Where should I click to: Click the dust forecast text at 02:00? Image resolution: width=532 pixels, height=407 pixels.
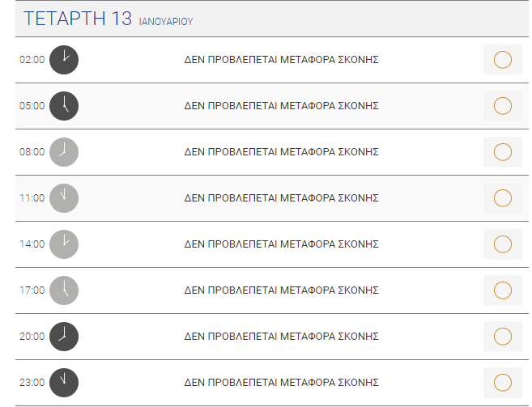[281, 60]
